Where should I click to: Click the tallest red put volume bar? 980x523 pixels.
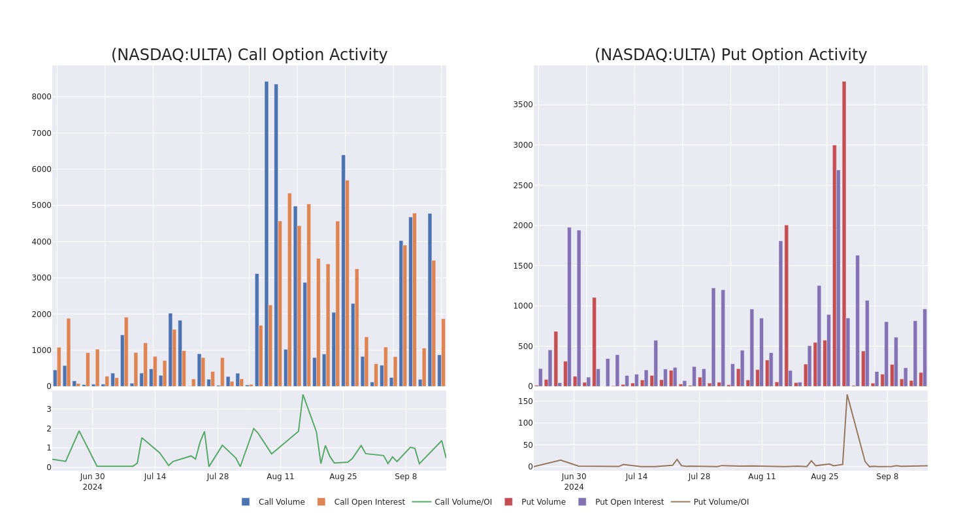844,234
